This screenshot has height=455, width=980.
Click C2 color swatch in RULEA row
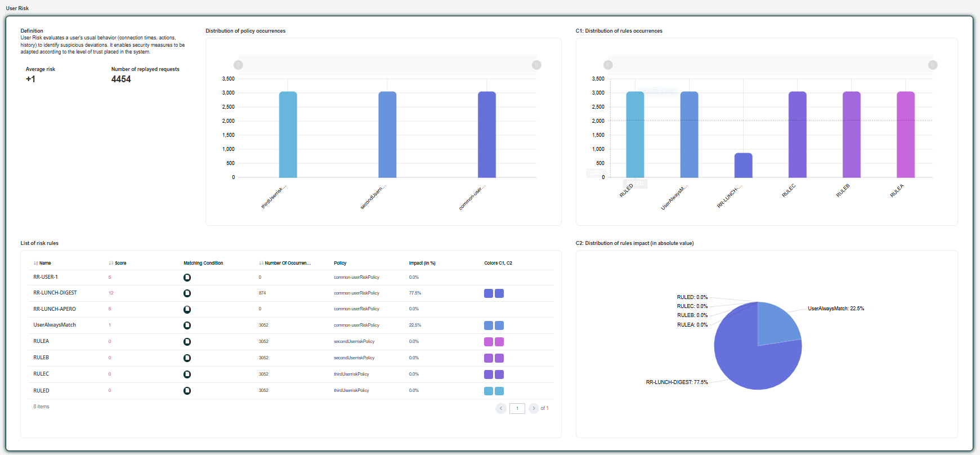click(499, 342)
